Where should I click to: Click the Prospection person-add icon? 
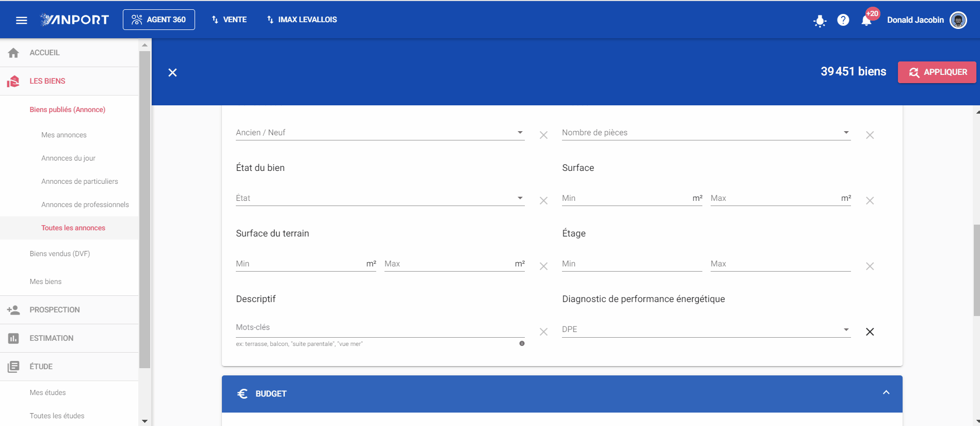tap(13, 310)
